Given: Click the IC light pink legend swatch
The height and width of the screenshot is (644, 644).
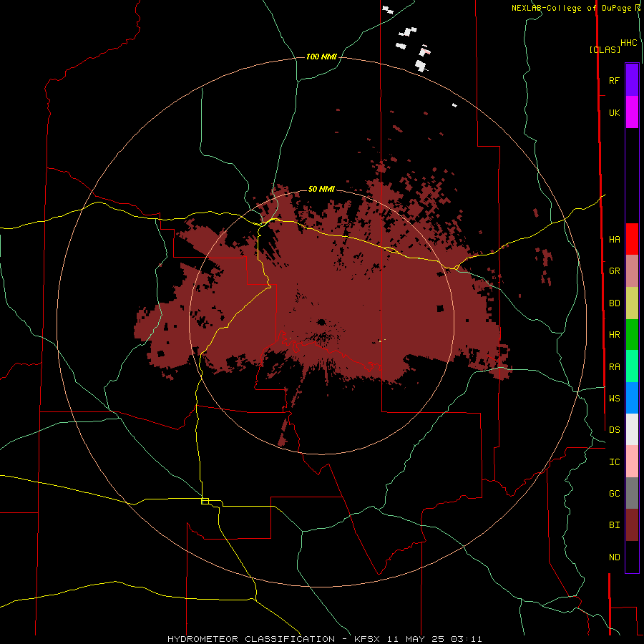Looking at the screenshot, I should click(632, 462).
